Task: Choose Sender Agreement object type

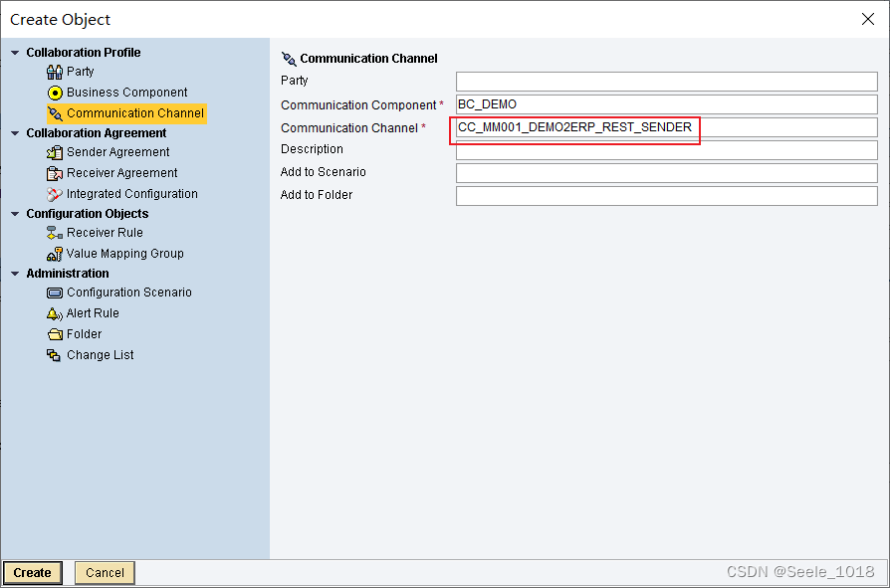Action: [118, 152]
